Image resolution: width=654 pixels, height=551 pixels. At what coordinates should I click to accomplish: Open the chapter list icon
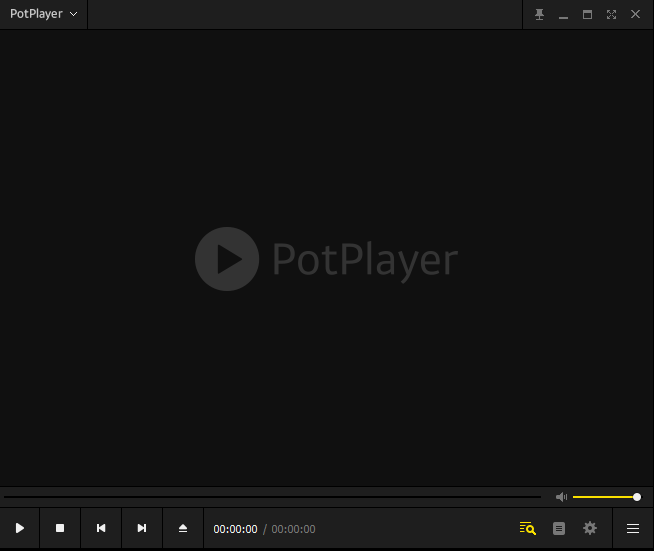559,528
